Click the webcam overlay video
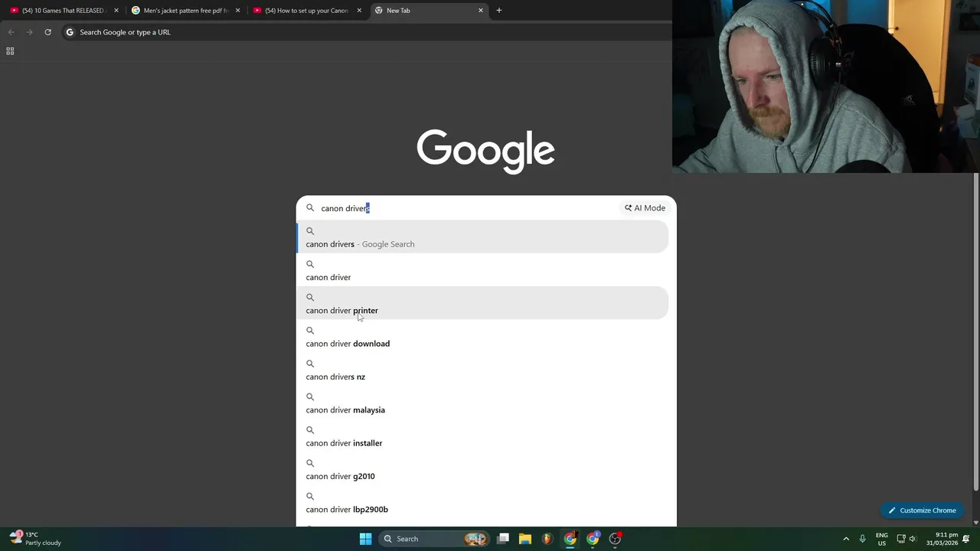The width and height of the screenshot is (980, 551). coord(826,86)
